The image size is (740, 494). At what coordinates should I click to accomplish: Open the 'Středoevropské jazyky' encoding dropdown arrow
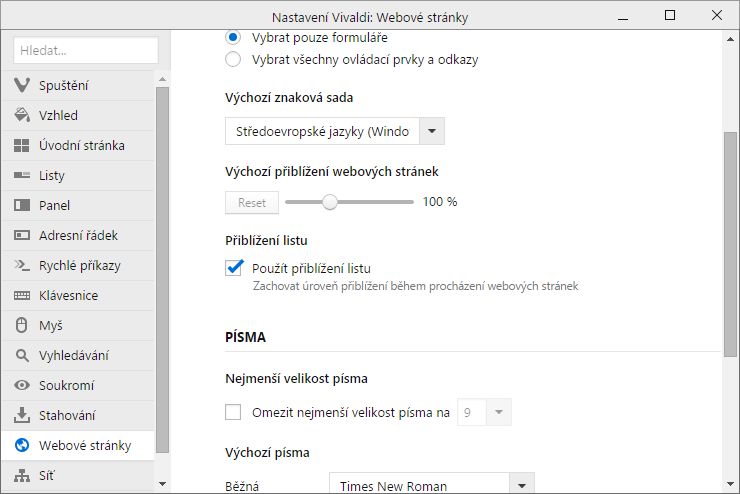pos(432,131)
